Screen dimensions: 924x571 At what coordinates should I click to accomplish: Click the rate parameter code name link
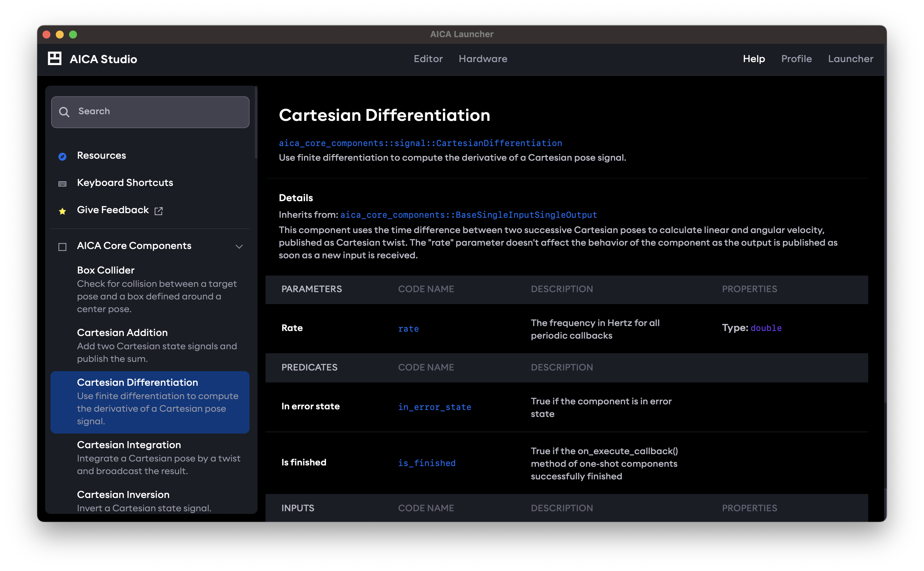point(409,329)
